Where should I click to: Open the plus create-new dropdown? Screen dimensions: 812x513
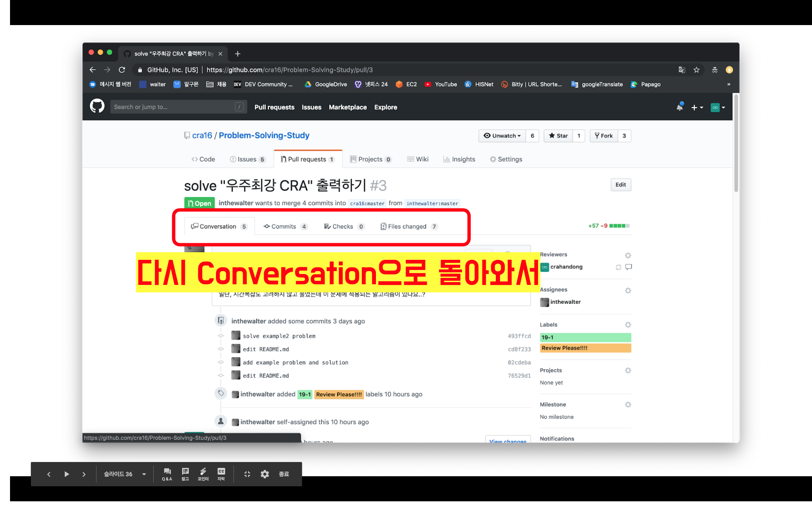pyautogui.click(x=697, y=107)
